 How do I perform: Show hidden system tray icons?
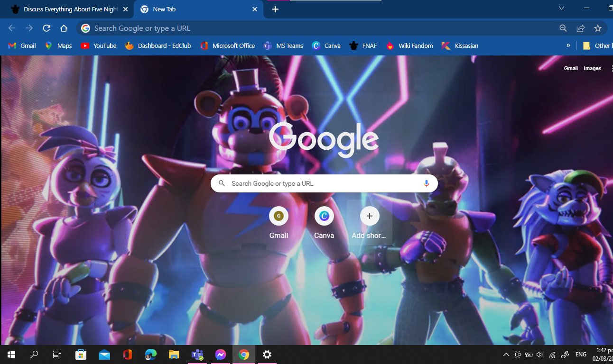(506, 355)
